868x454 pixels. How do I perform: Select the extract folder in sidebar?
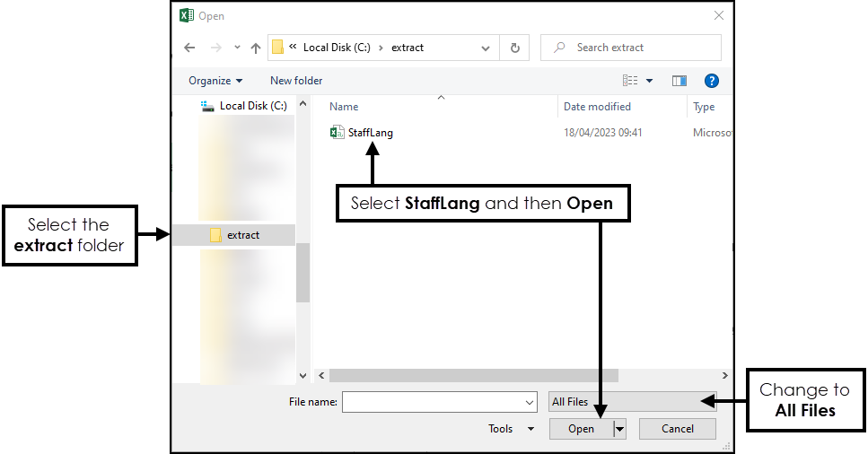click(242, 235)
